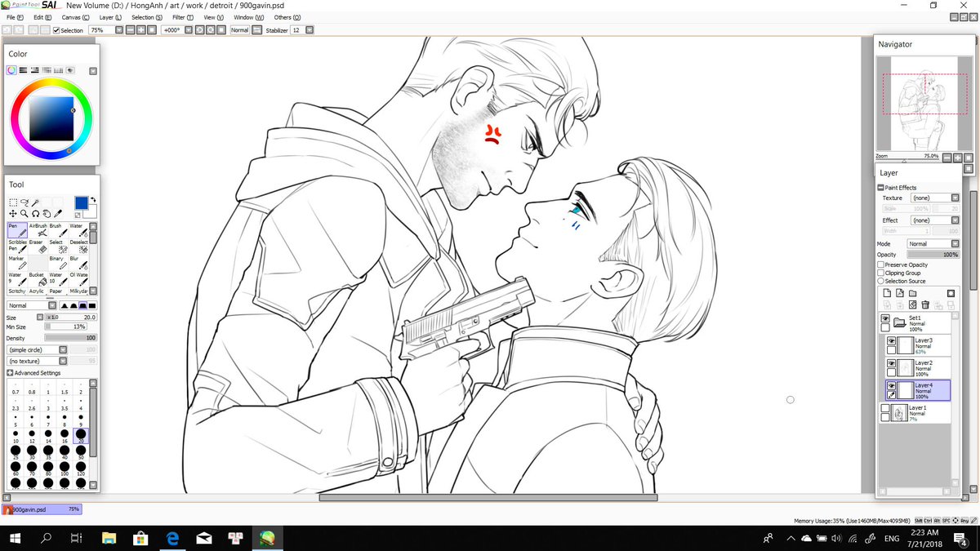Screen dimensions: 980x551
Task: Open the Window menu
Action: 248,17
